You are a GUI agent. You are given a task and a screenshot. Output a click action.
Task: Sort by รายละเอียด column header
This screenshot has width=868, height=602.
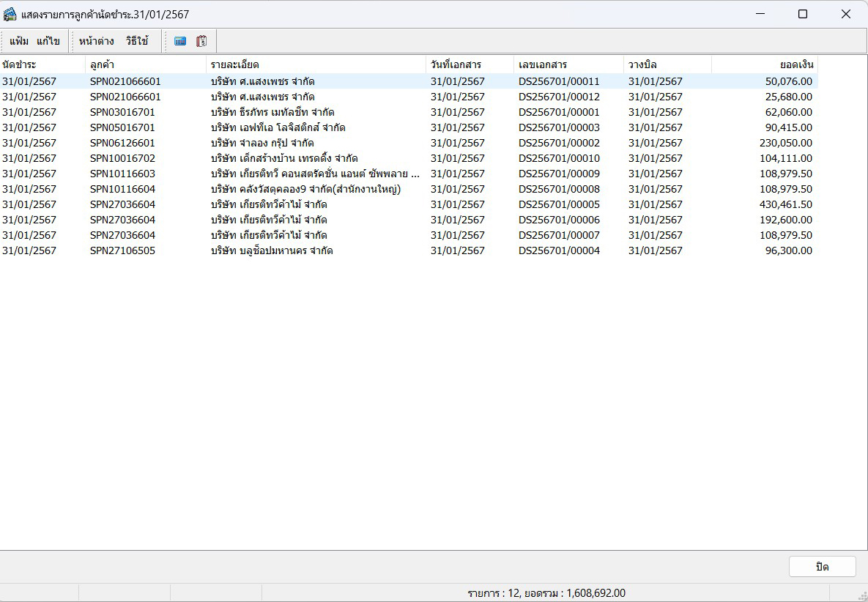pos(316,64)
